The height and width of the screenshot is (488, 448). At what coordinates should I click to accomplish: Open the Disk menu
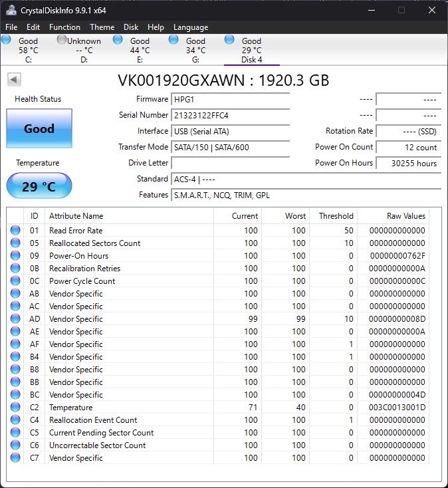(131, 27)
